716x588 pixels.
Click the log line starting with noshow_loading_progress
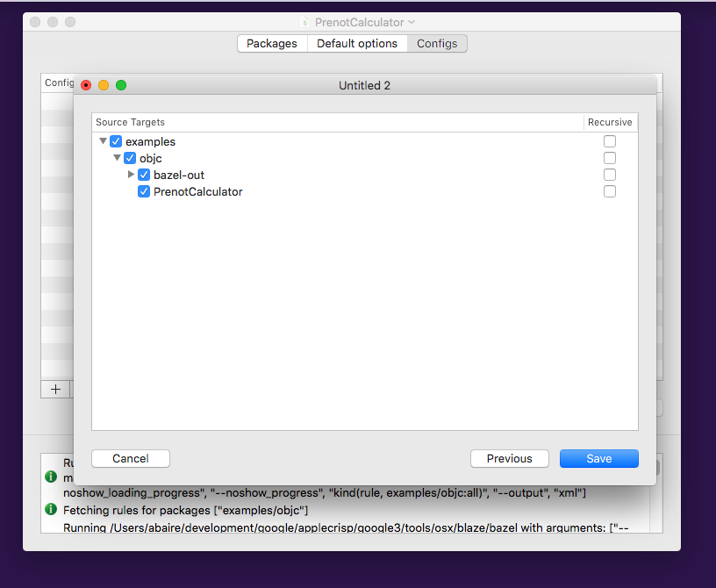tap(325, 493)
